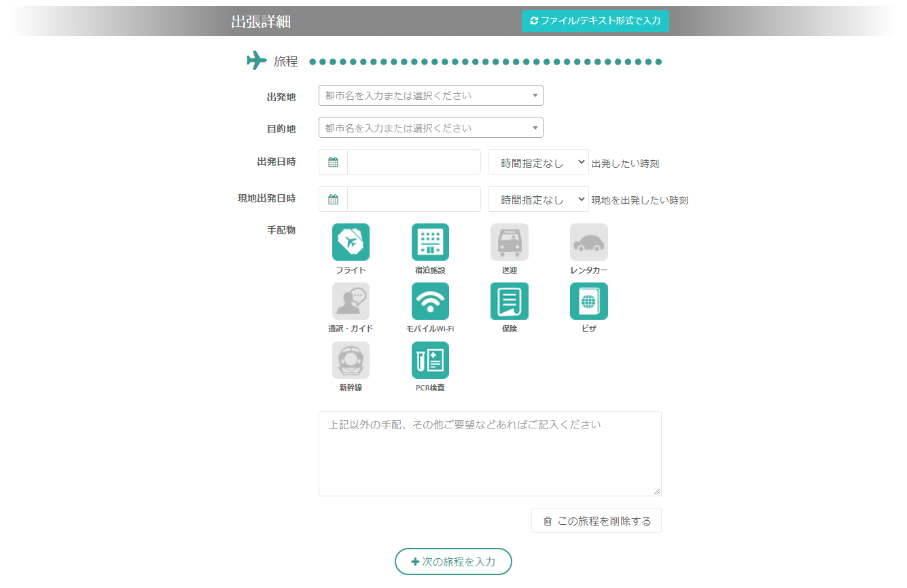The height and width of the screenshot is (588, 907).
Task: Enable the 新幹線 bullet train icon
Action: pos(351,361)
